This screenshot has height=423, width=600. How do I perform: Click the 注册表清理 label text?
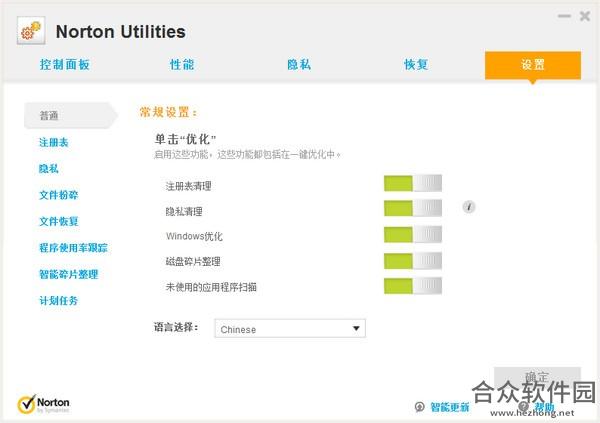coord(189,186)
